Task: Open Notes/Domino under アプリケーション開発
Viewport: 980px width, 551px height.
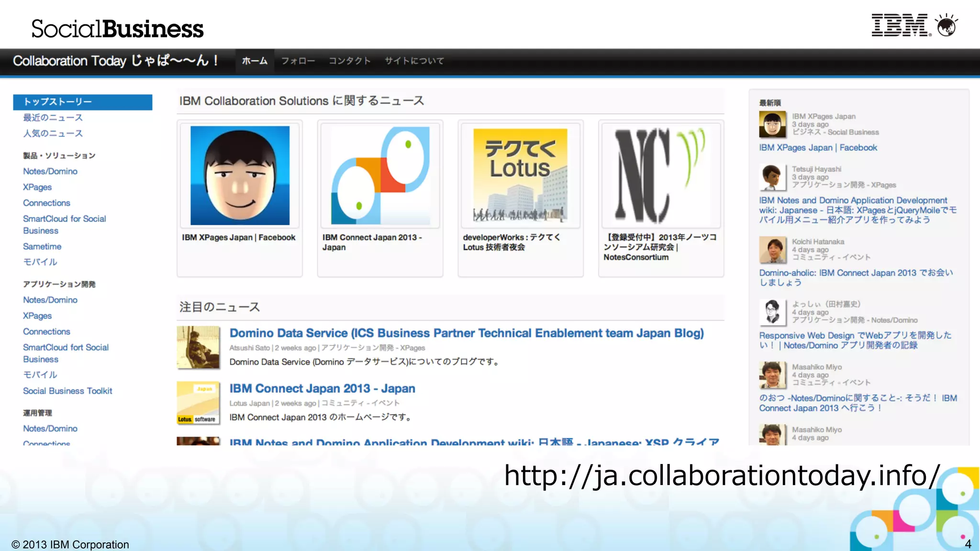Action: [50, 300]
